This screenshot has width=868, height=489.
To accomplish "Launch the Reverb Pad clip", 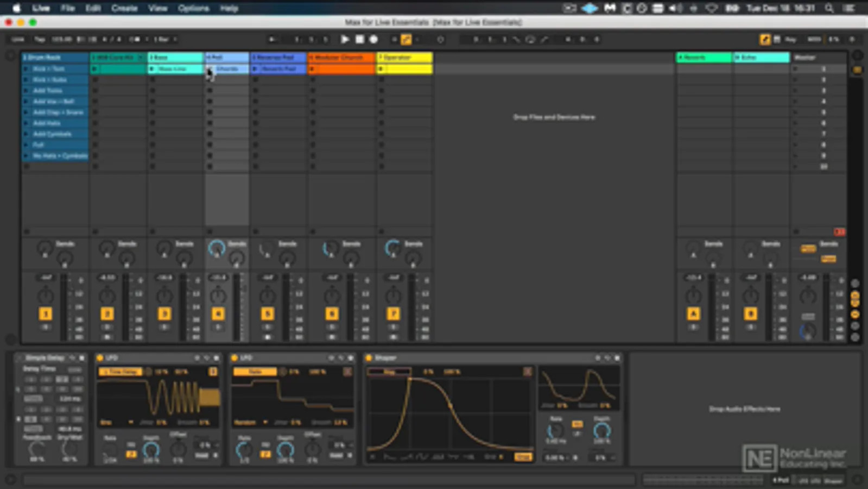I will coord(255,69).
